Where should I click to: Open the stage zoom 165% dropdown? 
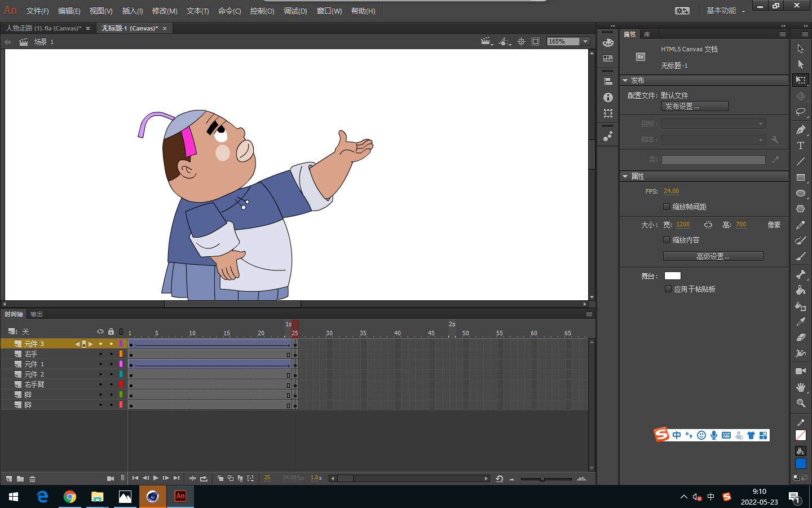click(x=585, y=42)
